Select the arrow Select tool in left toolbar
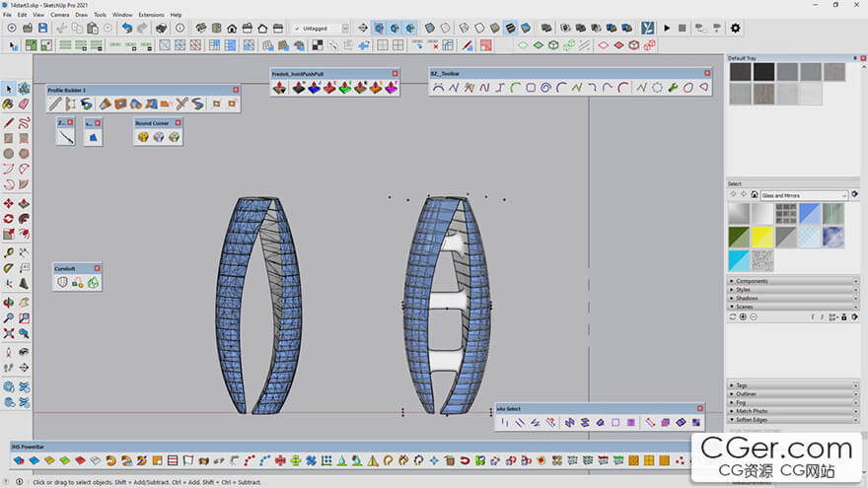The image size is (868, 488). [x=9, y=89]
